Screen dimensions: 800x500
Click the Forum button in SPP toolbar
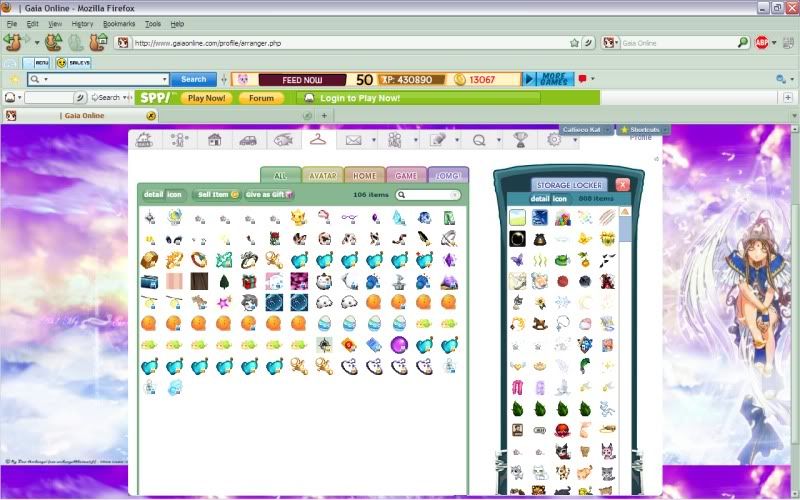[261, 98]
